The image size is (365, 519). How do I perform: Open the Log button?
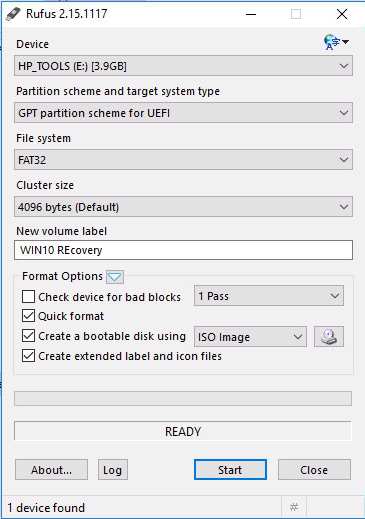113,470
